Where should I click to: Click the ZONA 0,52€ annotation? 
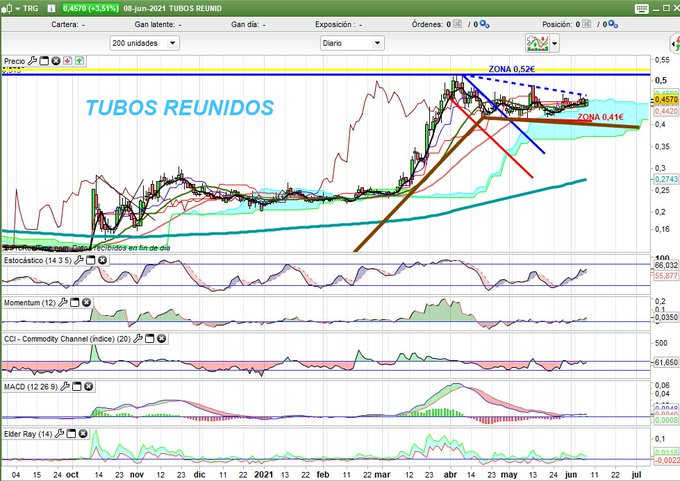point(512,69)
